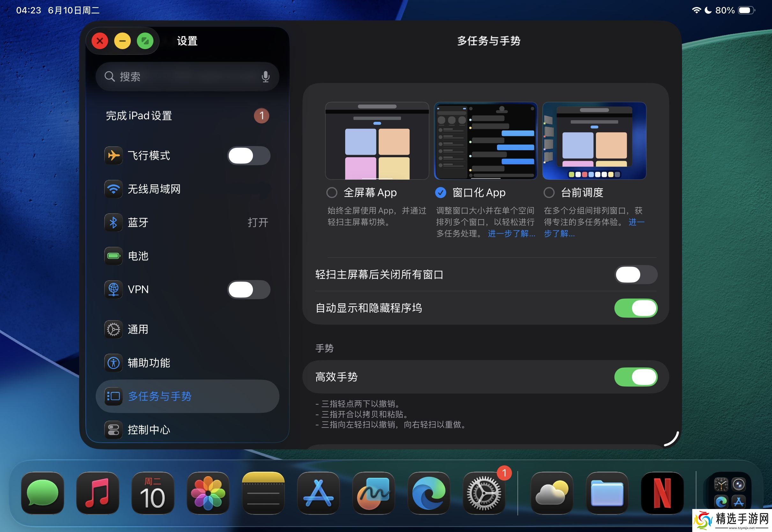Turn off 自动显示和隐藏程序坞 switch
This screenshot has width=772, height=532.
636,308
